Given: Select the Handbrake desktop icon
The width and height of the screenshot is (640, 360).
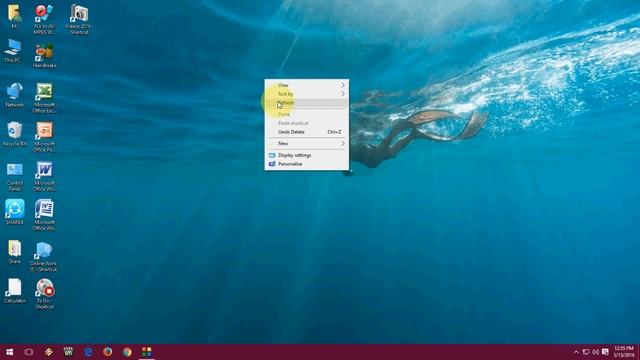Looking at the screenshot, I should (44, 56).
